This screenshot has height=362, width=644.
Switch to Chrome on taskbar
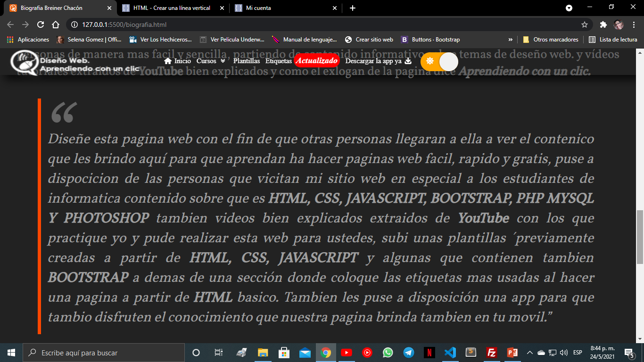(326, 353)
